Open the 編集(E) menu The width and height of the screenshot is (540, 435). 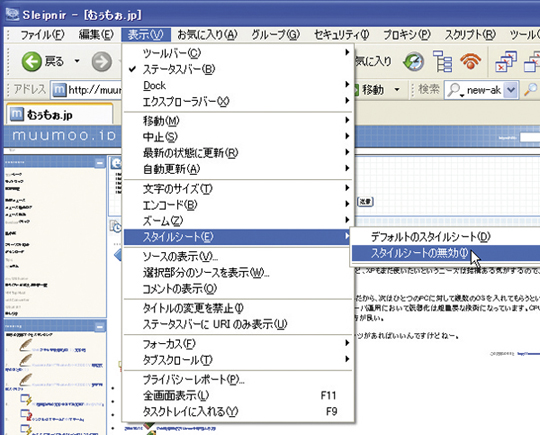point(96,35)
